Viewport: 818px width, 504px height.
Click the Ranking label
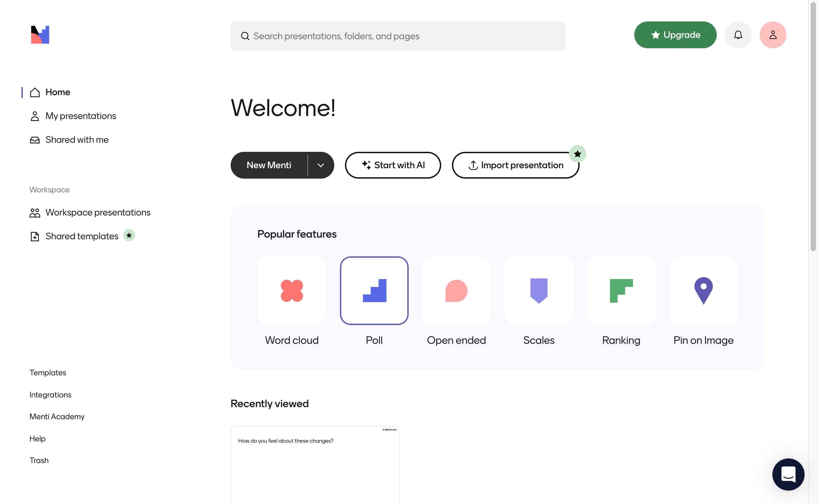621,340
